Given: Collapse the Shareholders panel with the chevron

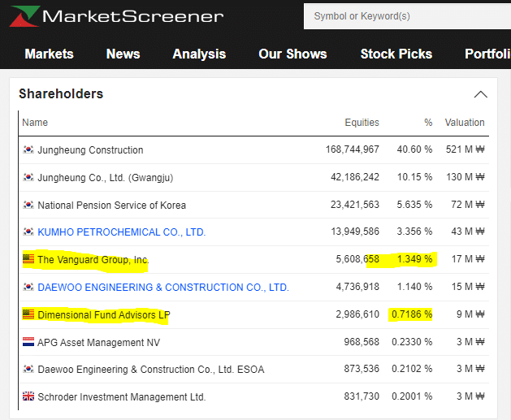Looking at the screenshot, I should coord(480,94).
